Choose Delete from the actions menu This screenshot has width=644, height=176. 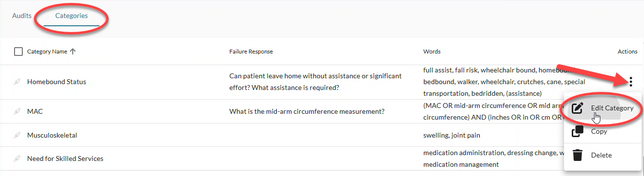click(x=601, y=155)
